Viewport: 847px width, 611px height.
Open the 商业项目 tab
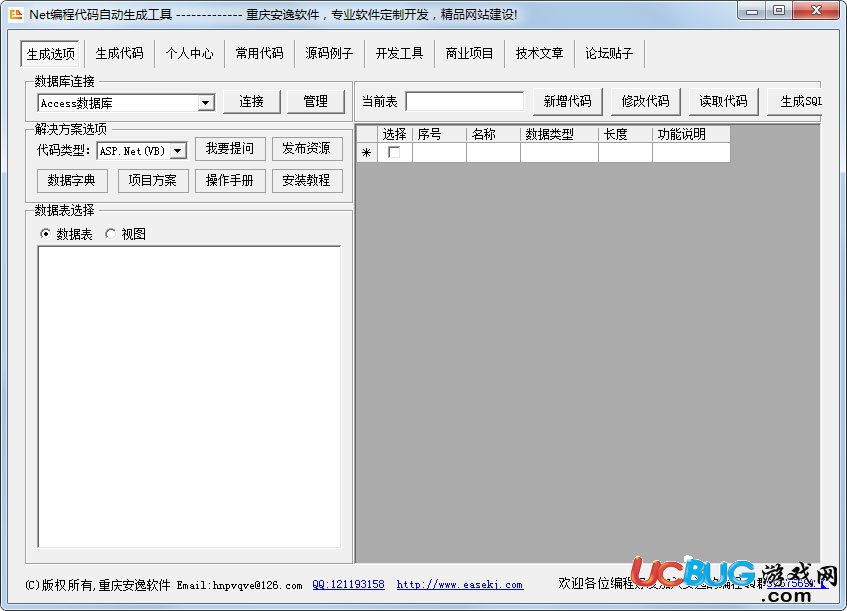click(x=469, y=53)
